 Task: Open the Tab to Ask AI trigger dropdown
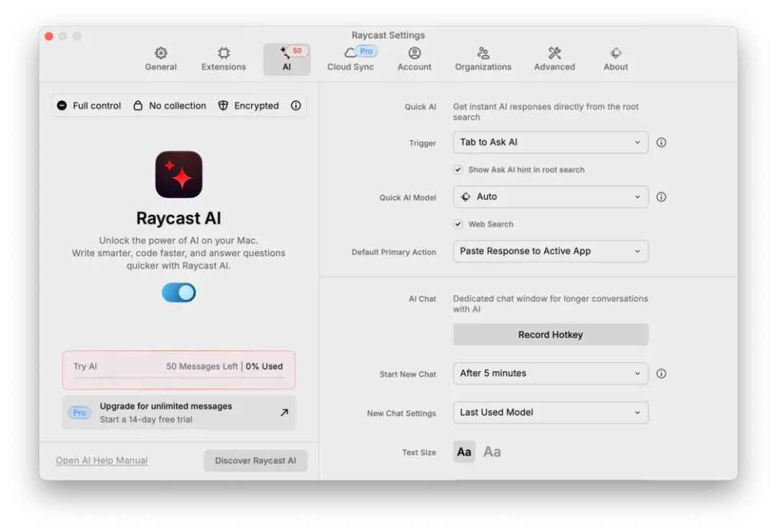point(550,142)
